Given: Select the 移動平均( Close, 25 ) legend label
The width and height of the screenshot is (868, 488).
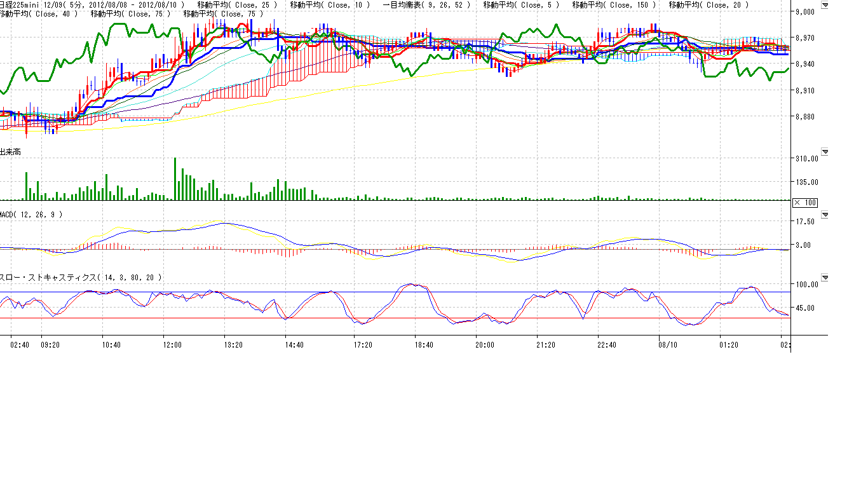Looking at the screenshot, I should (237, 5).
